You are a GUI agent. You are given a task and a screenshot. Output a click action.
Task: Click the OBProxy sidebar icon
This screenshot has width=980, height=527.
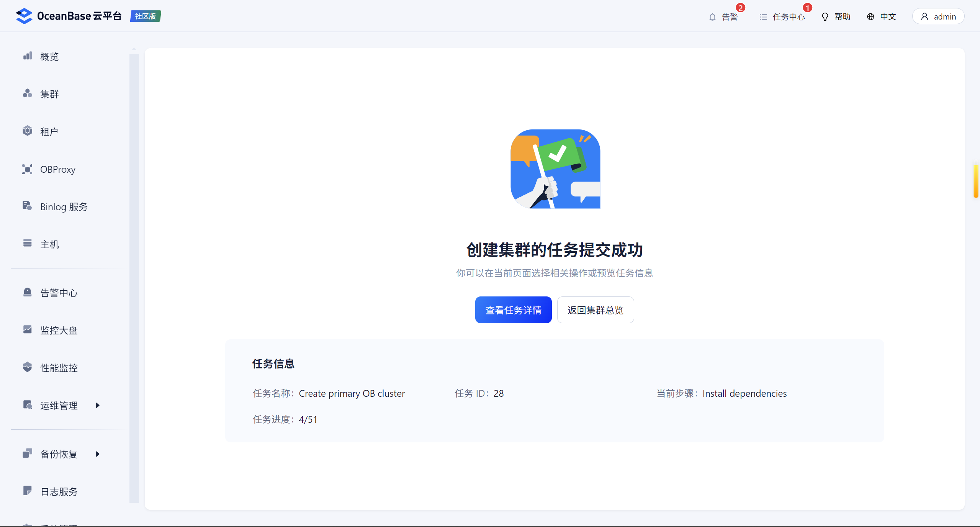click(x=27, y=169)
